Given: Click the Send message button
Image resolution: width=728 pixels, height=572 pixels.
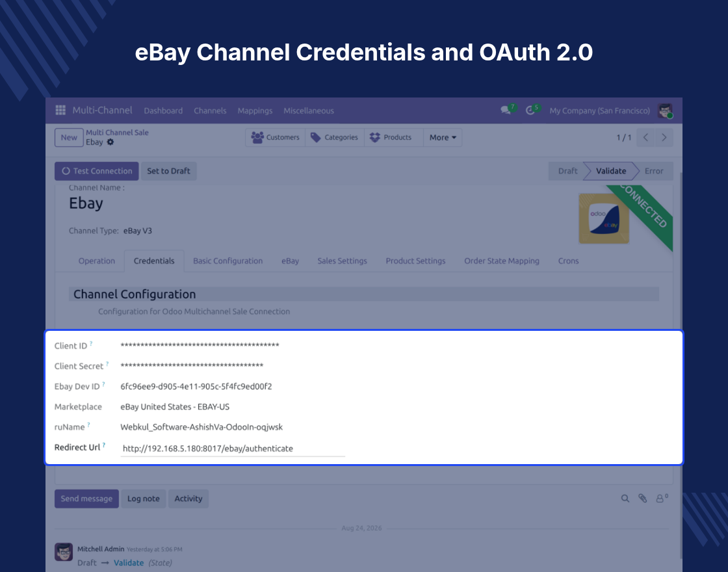Looking at the screenshot, I should pos(86,499).
